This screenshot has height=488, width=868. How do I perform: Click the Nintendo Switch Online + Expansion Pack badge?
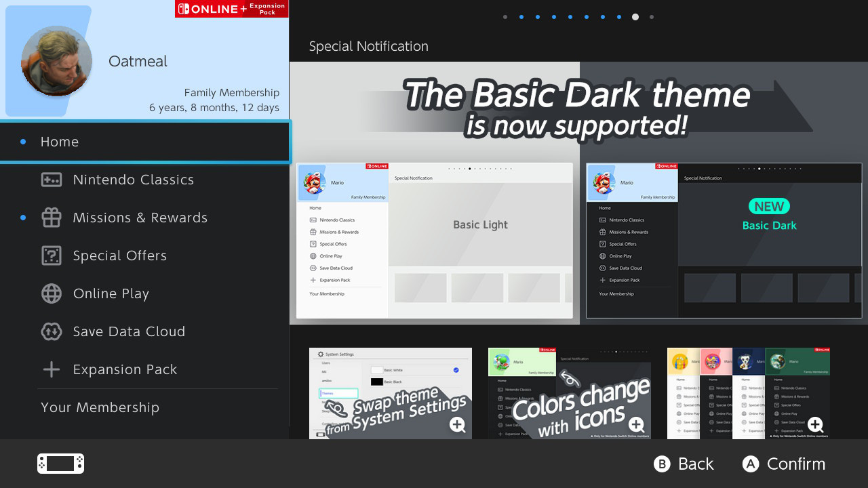[231, 9]
